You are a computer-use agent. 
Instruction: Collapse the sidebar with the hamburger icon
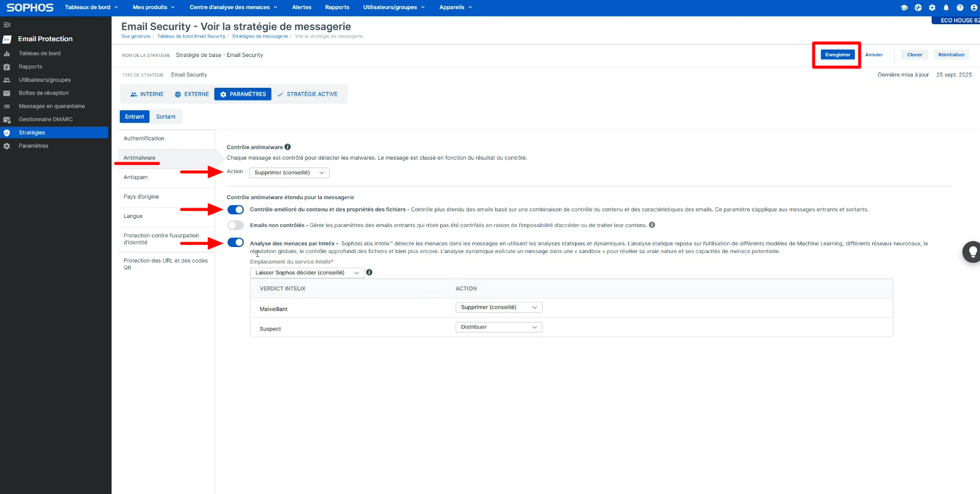point(7,25)
